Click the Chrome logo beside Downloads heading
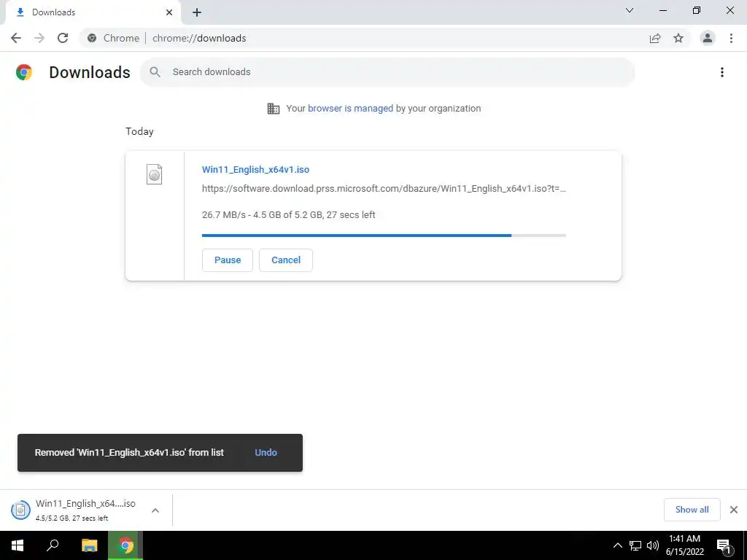 [x=24, y=72]
